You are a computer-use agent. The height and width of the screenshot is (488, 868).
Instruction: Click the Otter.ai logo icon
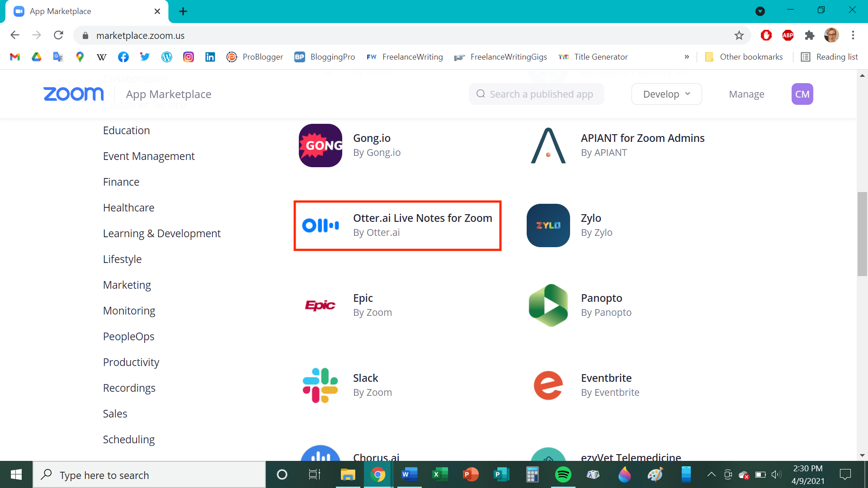coord(320,225)
